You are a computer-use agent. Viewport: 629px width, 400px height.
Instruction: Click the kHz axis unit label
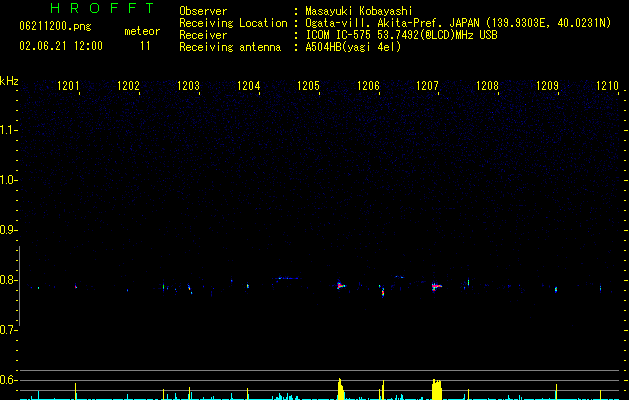pyautogui.click(x=9, y=81)
